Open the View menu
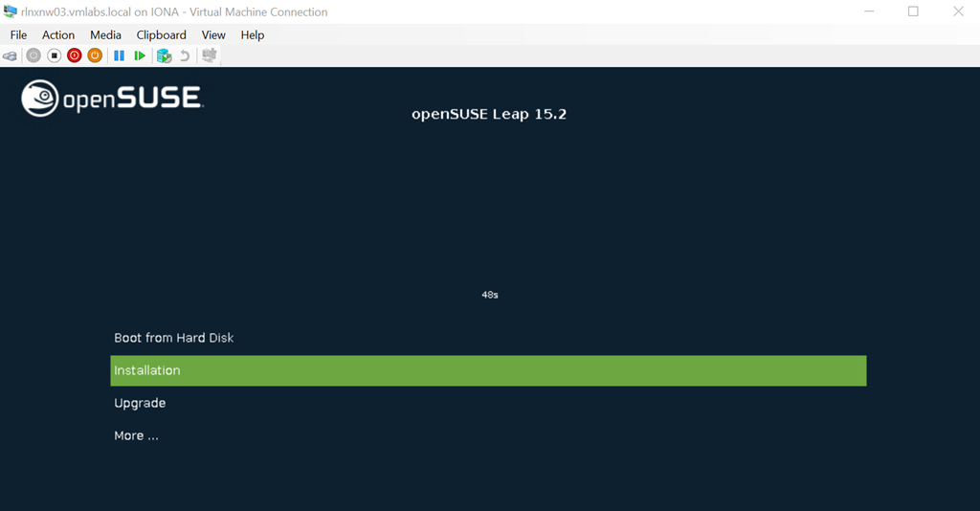Screen dimensions: 980x511 coord(213,34)
